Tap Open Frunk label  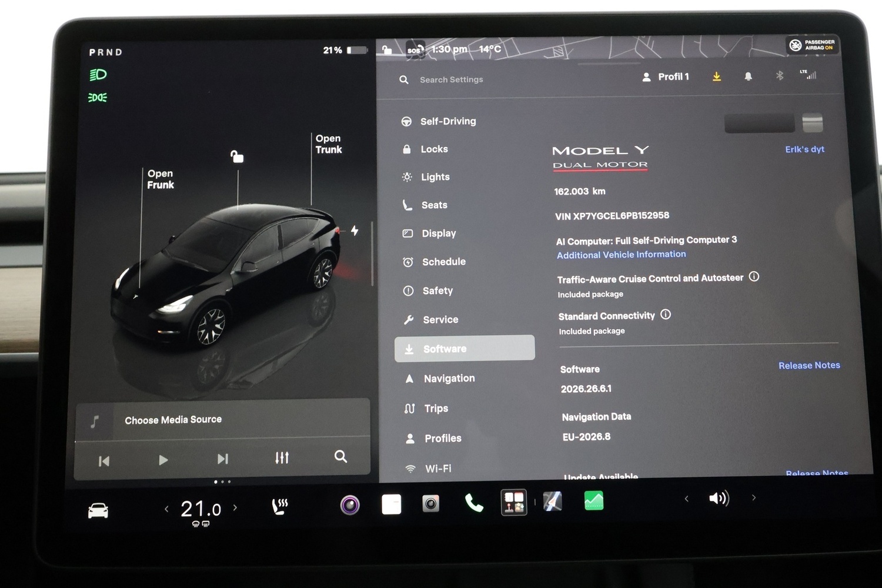coord(161,179)
